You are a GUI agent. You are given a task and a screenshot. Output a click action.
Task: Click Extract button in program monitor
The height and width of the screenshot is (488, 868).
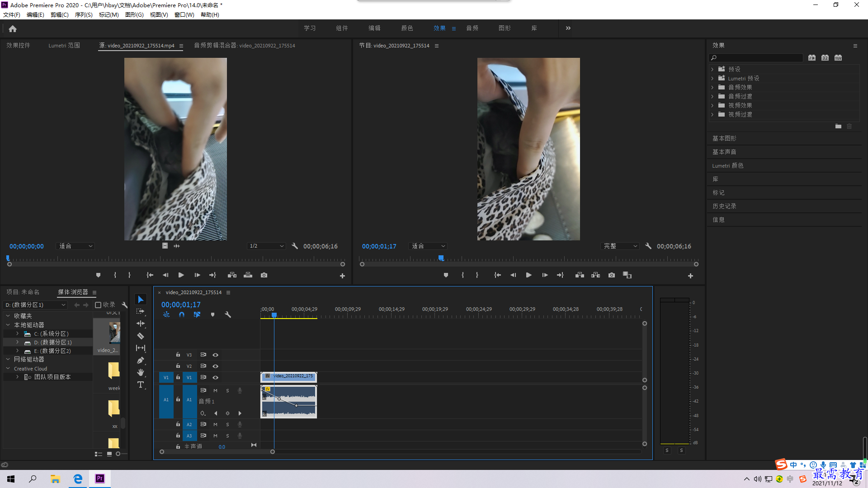pos(595,275)
